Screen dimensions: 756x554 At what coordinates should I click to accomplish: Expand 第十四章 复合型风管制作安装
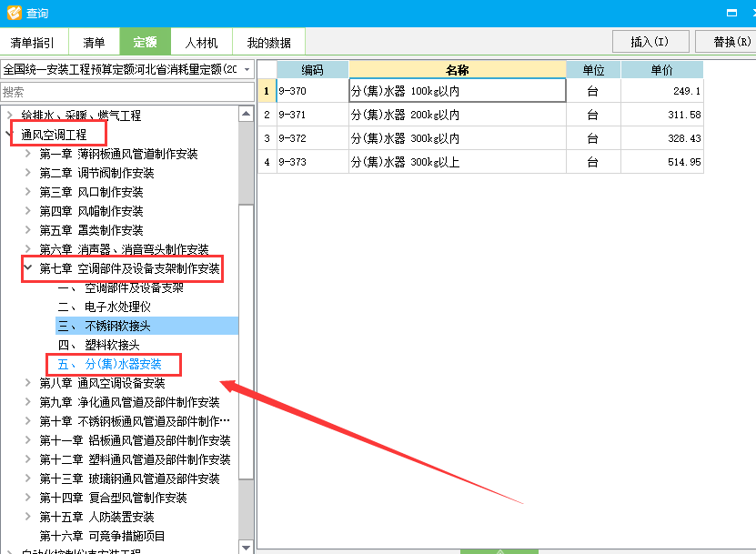coord(28,497)
